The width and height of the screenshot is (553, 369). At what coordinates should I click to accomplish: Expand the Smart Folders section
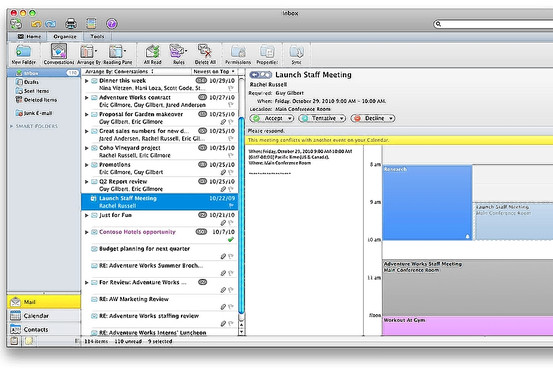[x=12, y=126]
